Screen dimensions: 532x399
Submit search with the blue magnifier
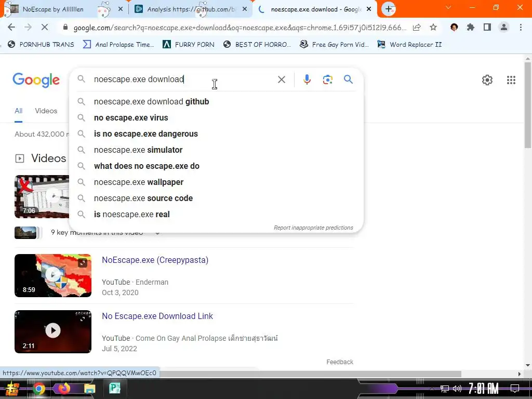pos(348,79)
